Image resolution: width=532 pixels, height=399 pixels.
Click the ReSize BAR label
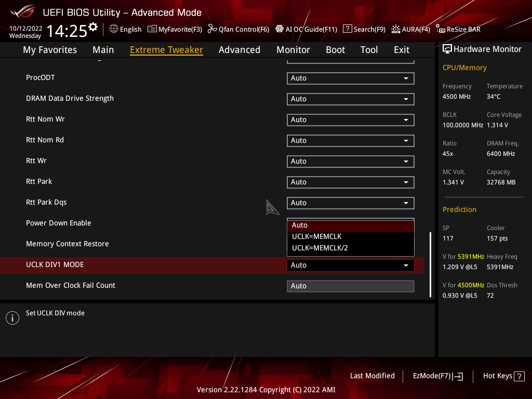point(463,29)
